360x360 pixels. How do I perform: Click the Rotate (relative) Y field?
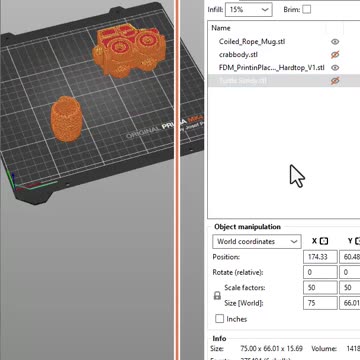(350, 272)
